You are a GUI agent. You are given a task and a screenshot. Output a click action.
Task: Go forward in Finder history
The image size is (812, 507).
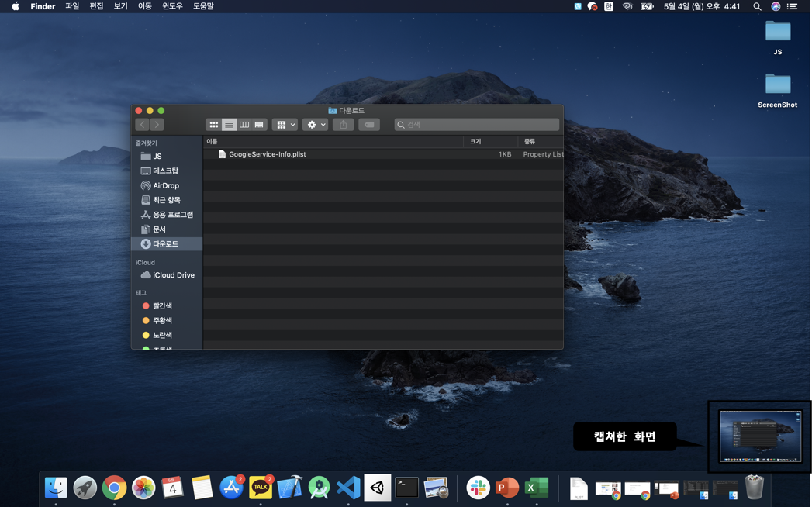tap(157, 125)
